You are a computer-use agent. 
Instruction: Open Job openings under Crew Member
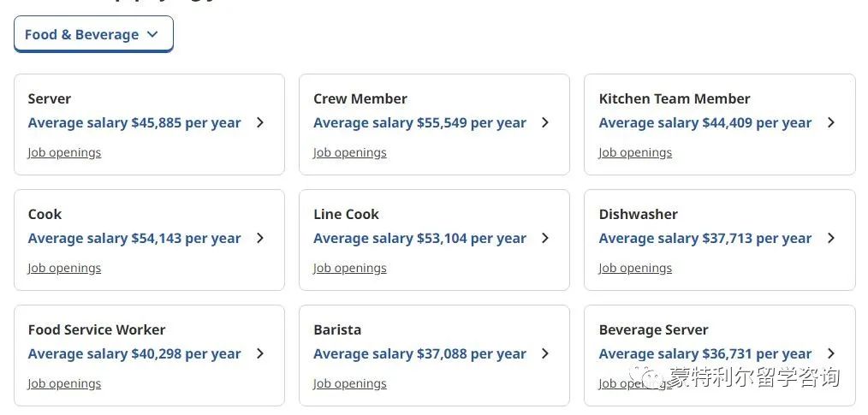coord(350,152)
